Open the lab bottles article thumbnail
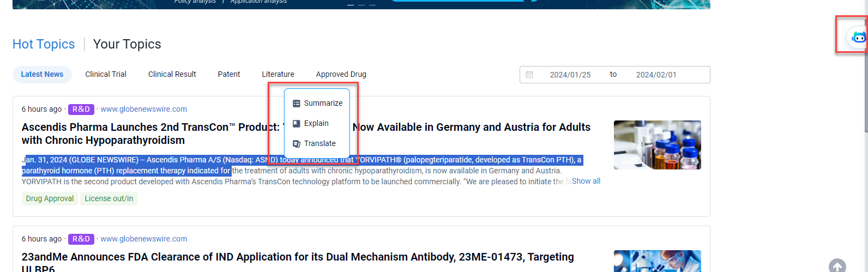868x272 pixels. point(657,145)
